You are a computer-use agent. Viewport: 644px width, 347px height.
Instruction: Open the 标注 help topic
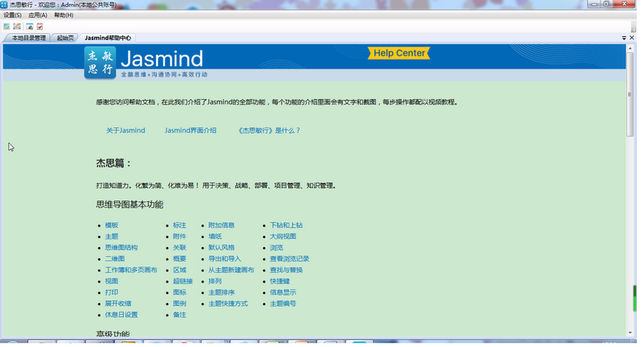[180, 225]
